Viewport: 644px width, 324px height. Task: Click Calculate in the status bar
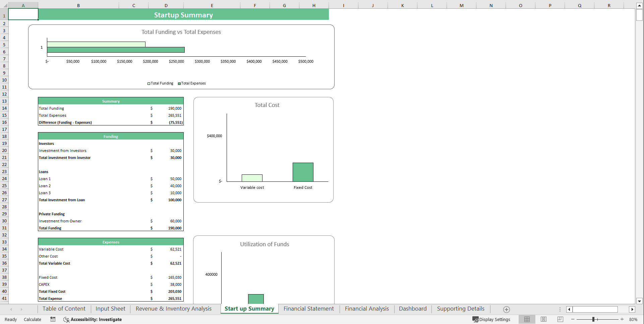pyautogui.click(x=32, y=319)
